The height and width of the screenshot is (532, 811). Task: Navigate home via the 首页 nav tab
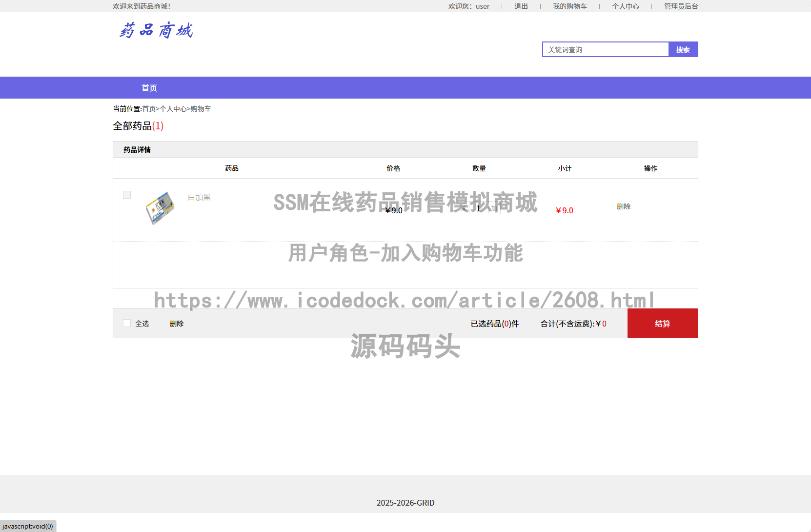coord(149,87)
